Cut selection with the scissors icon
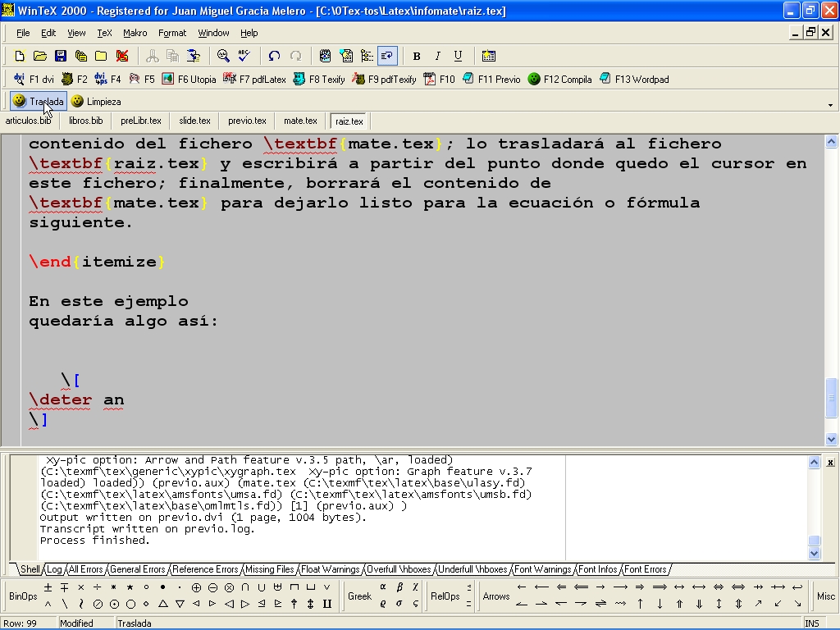 tap(152, 56)
